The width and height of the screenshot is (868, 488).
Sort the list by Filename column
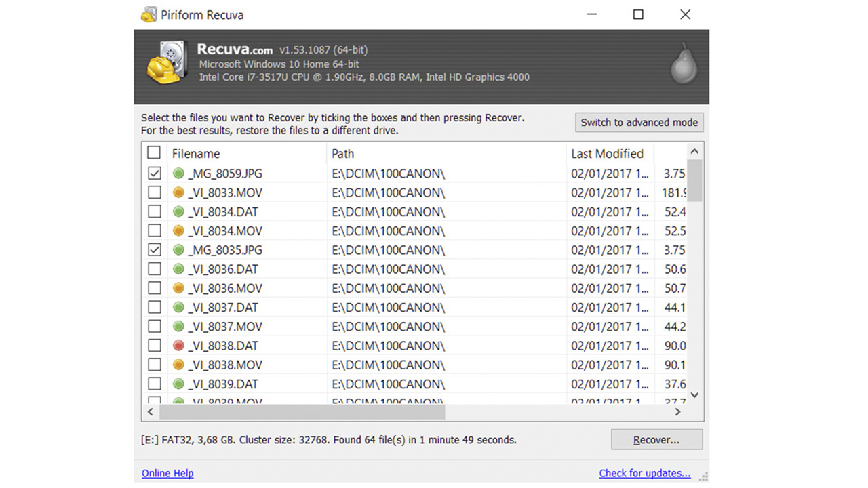coord(195,154)
